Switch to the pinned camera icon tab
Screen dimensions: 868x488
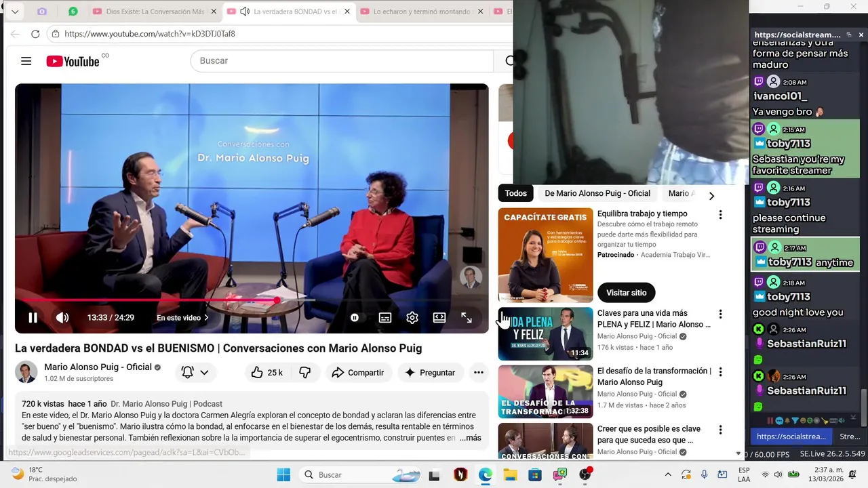42,12
